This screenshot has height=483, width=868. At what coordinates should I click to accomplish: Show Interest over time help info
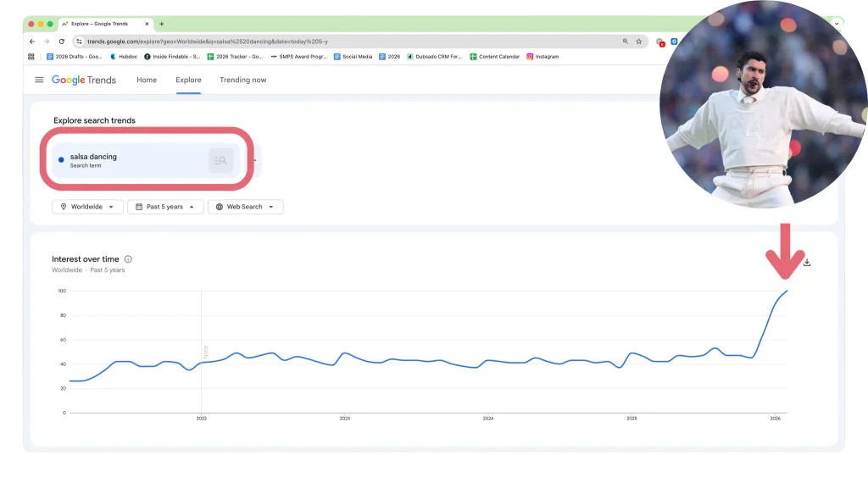coord(129,259)
